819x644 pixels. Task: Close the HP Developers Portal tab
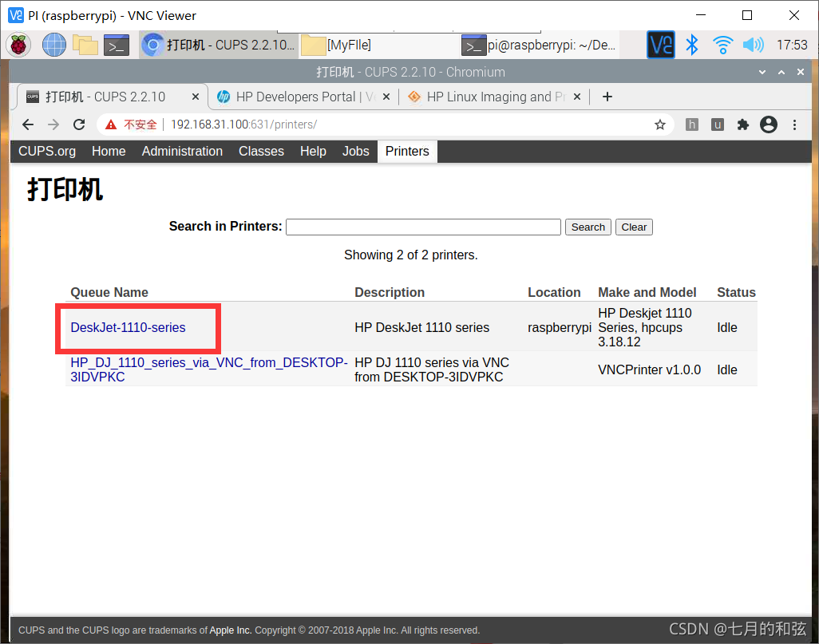[386, 97]
